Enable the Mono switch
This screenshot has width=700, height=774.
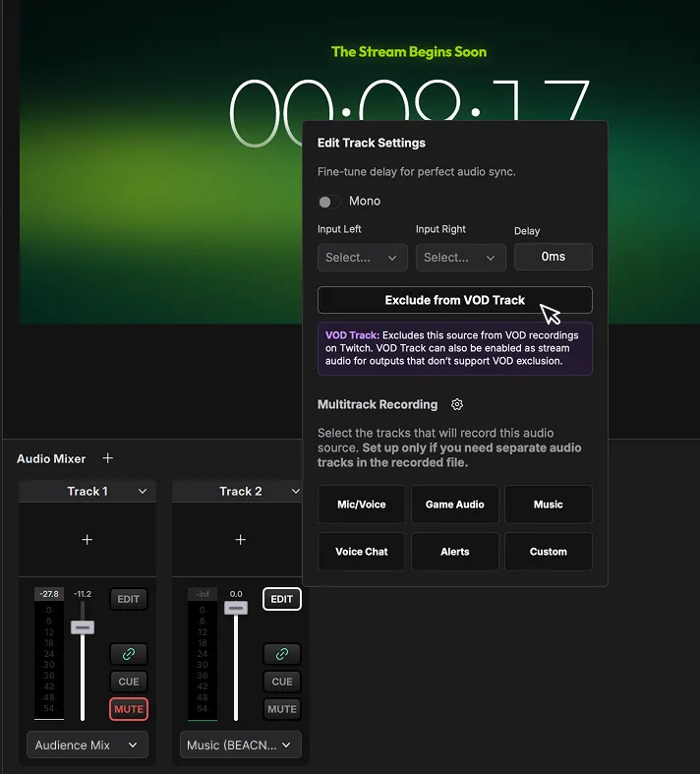pyautogui.click(x=329, y=202)
